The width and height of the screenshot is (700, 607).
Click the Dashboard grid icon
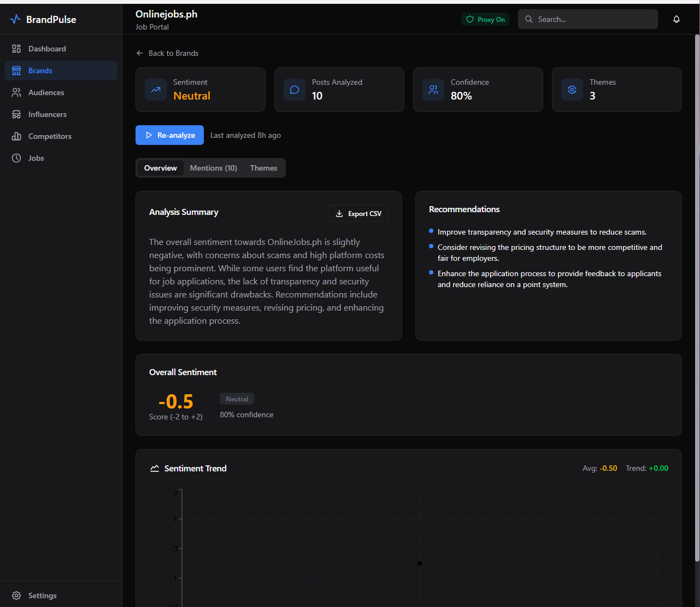click(x=16, y=49)
